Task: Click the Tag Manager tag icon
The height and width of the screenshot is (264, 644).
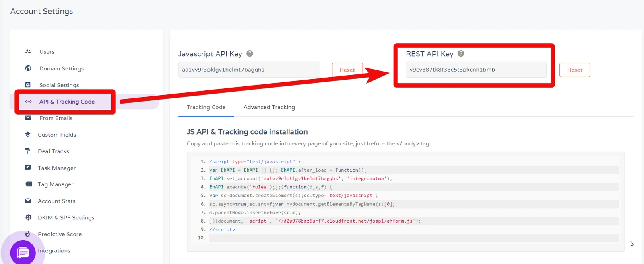Action: [28, 184]
